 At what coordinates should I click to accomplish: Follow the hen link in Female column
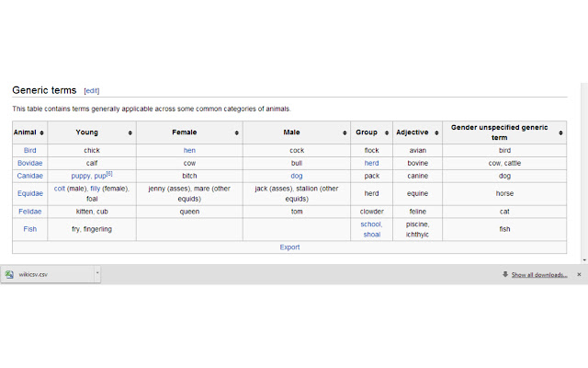(x=189, y=150)
